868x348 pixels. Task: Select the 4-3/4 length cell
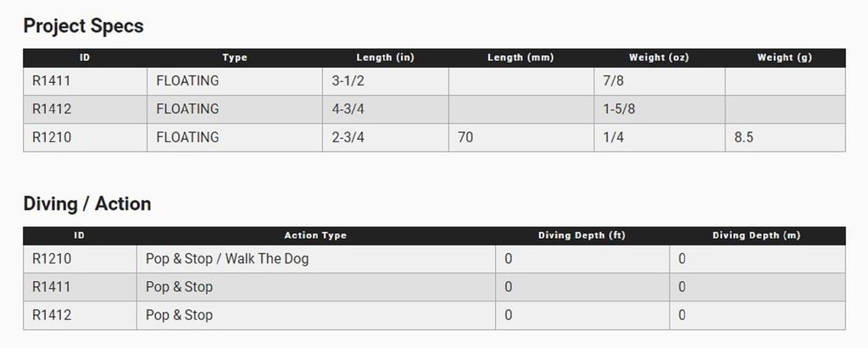coord(349,109)
